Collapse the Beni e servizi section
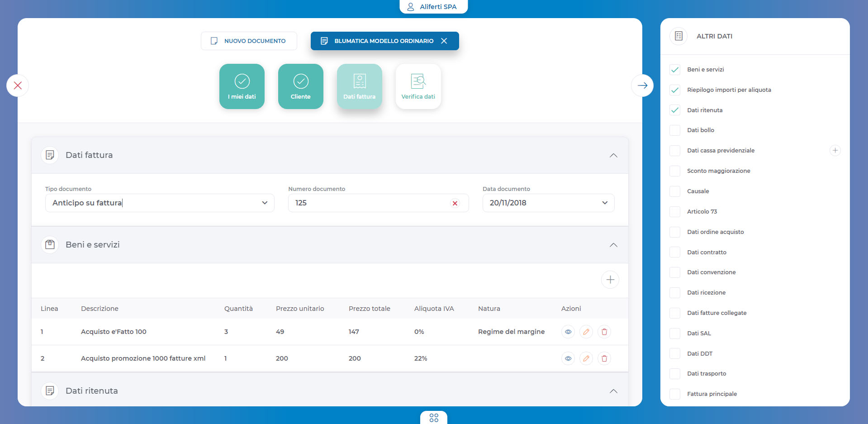This screenshot has height=424, width=868. point(613,245)
